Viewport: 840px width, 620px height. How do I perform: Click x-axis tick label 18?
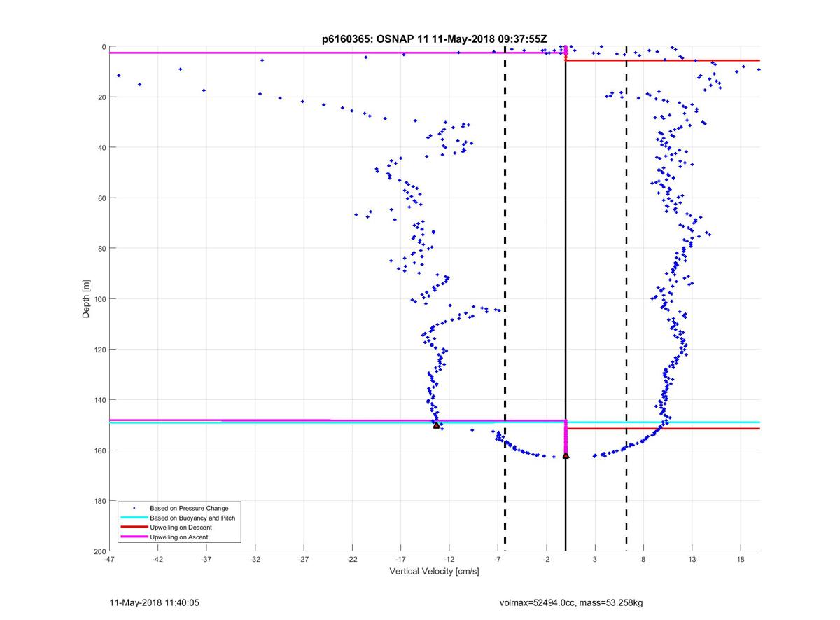pos(740,560)
